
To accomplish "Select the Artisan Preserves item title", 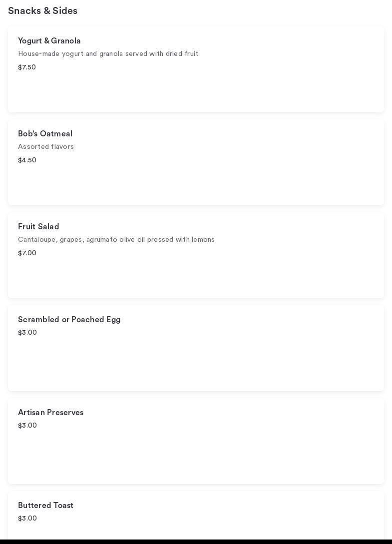I will pos(50,413).
